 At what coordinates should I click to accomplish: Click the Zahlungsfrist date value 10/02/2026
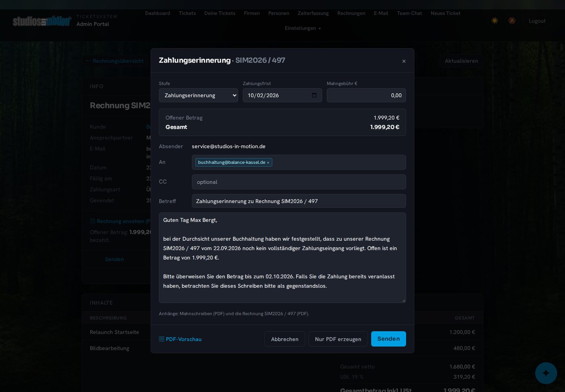tap(263, 95)
